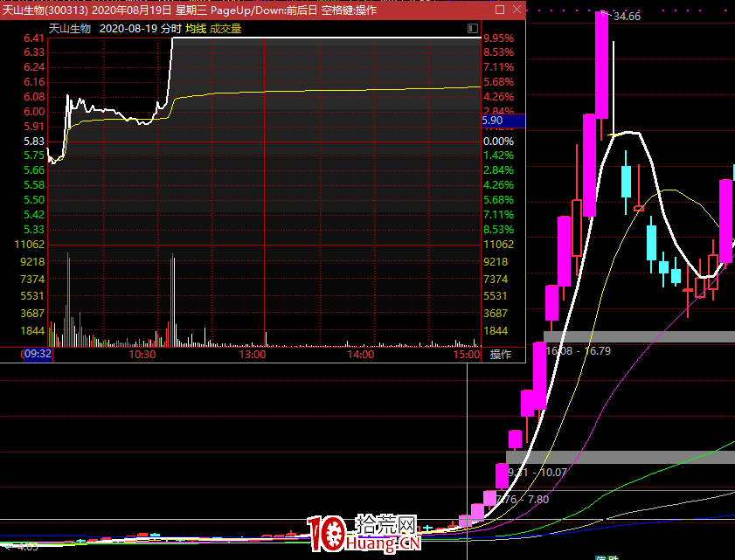Toggle the 均线 average line legend
This screenshot has height=560, width=735.
194,29
